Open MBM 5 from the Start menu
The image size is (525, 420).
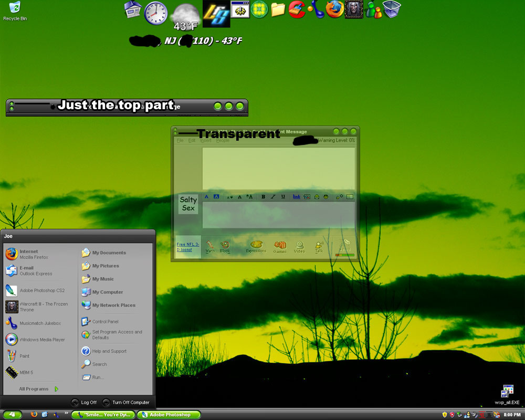tap(19, 372)
